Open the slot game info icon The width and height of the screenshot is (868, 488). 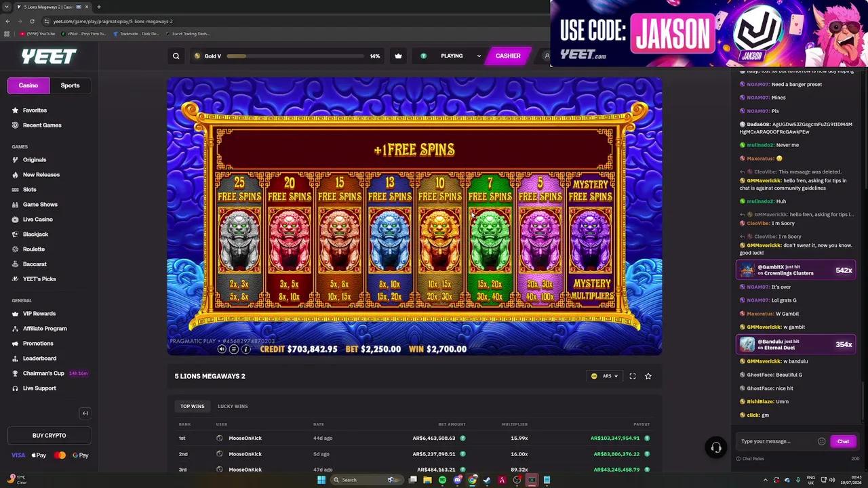tap(245, 349)
